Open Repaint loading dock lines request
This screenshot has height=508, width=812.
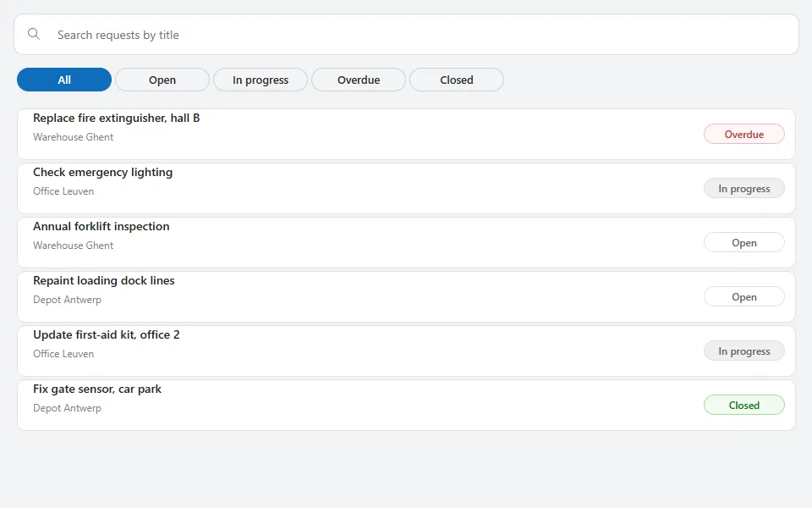(x=406, y=296)
